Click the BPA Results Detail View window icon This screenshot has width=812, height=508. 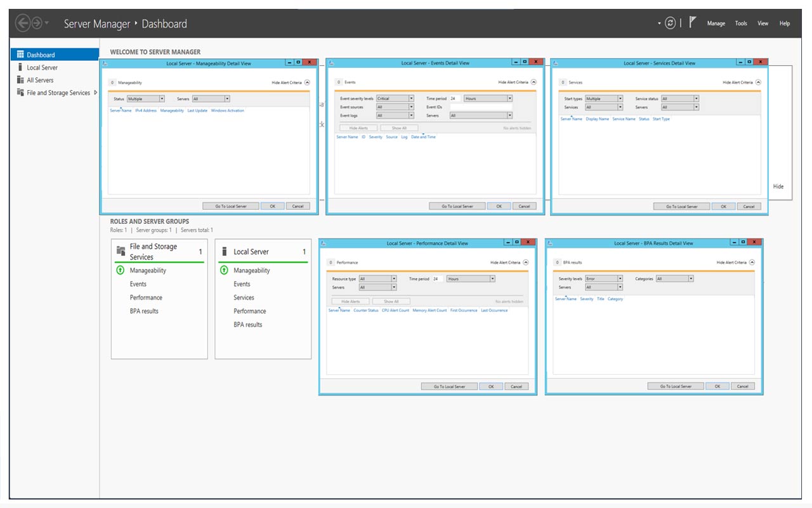550,244
